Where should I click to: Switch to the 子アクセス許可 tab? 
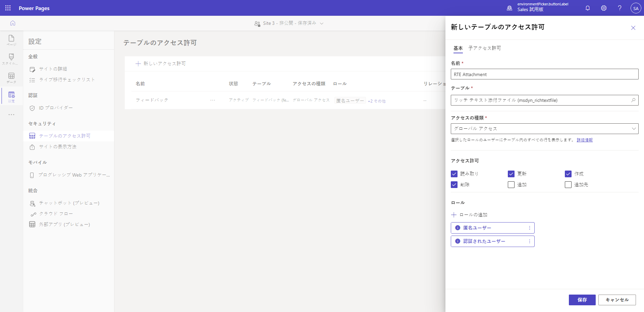pyautogui.click(x=485, y=48)
